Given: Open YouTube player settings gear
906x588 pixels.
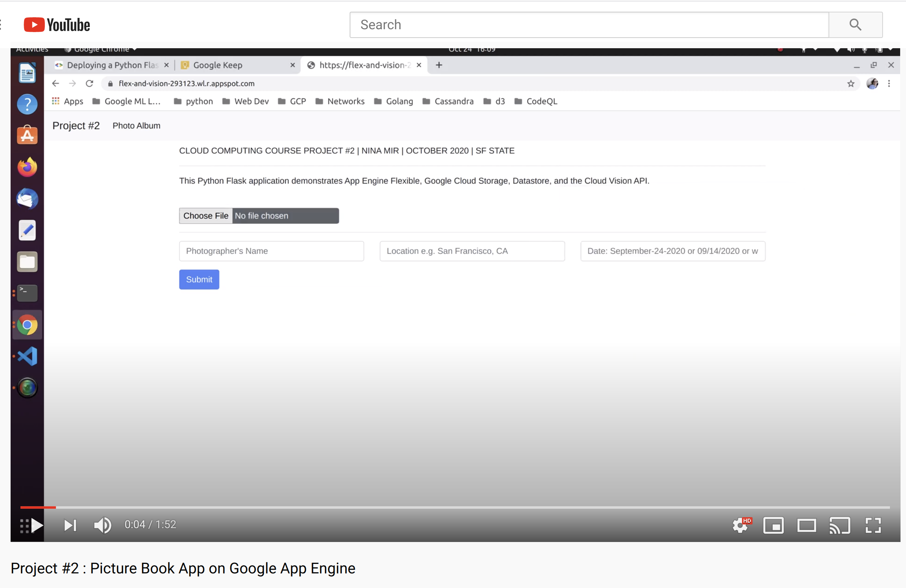Looking at the screenshot, I should click(x=741, y=526).
